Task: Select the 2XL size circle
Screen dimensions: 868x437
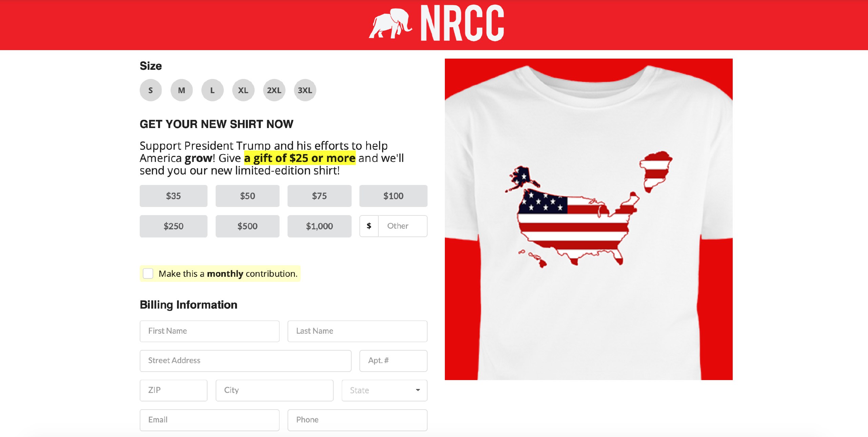Action: (x=274, y=90)
